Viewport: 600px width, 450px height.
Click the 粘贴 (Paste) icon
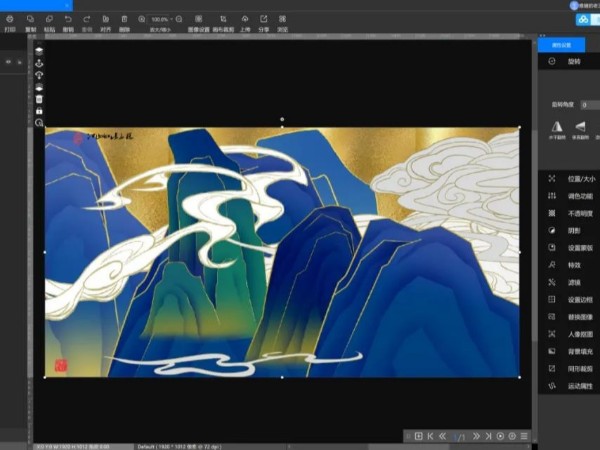coord(49,19)
